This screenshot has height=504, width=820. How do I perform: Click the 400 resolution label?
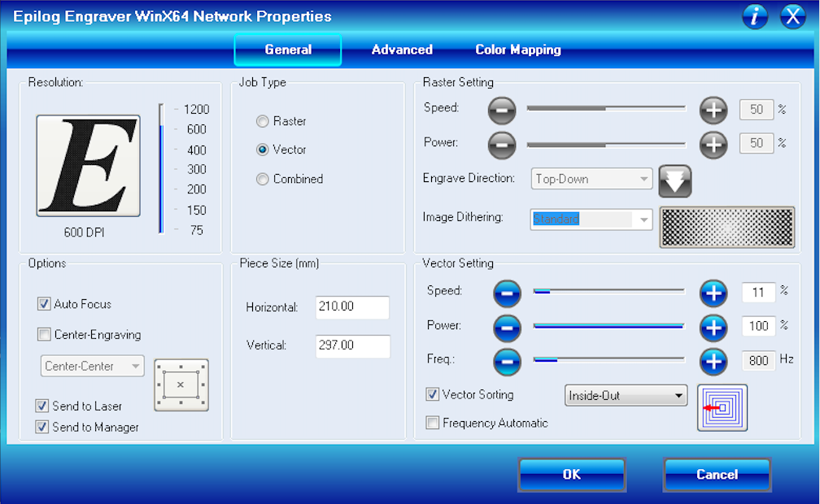click(x=197, y=150)
